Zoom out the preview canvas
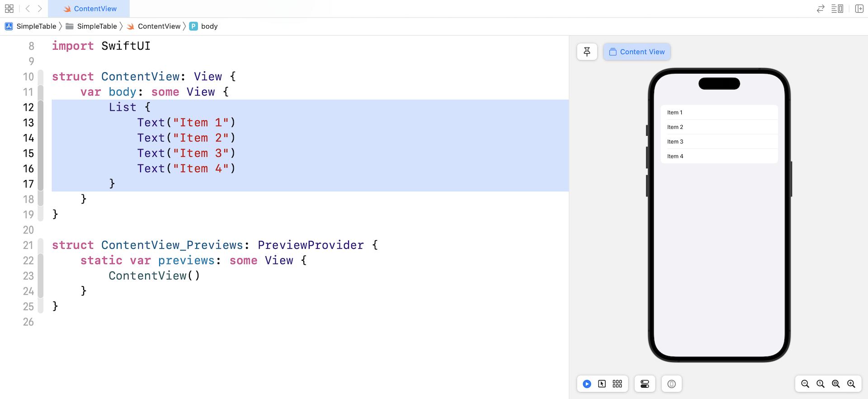The height and width of the screenshot is (399, 868). pyautogui.click(x=805, y=384)
